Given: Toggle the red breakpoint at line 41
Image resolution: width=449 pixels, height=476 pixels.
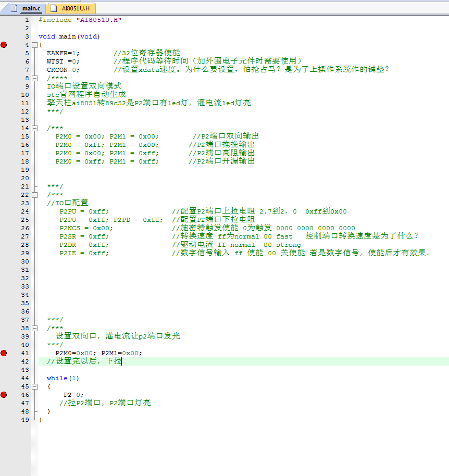Looking at the screenshot, I should click(x=4, y=353).
